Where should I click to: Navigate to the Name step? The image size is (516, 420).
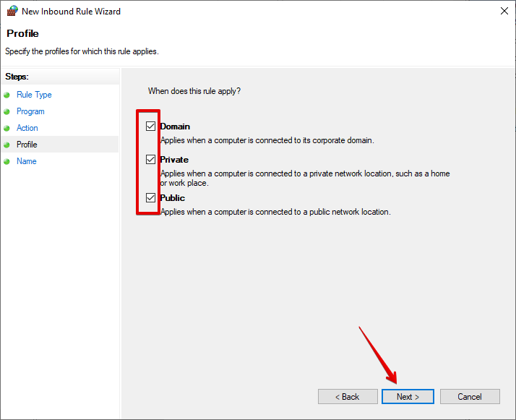pyautogui.click(x=27, y=161)
